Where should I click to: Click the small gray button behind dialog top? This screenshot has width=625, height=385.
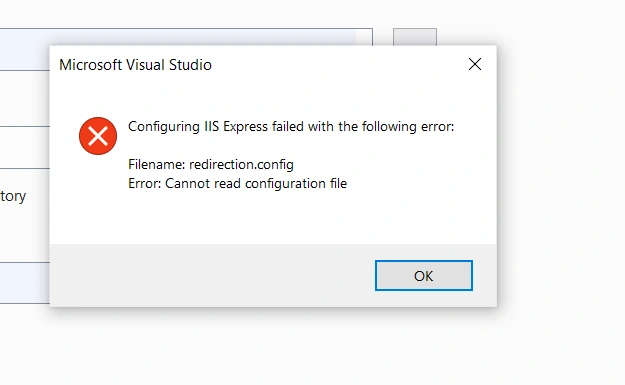(x=415, y=37)
